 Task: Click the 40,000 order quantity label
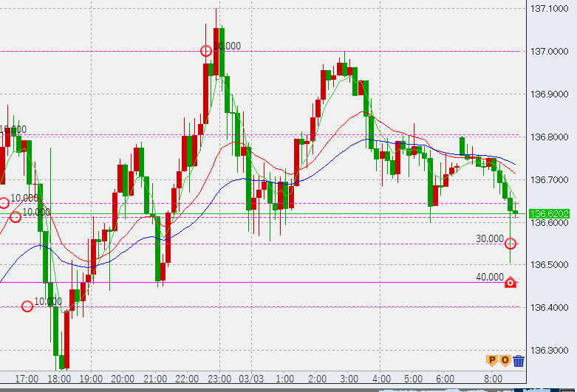click(x=490, y=278)
